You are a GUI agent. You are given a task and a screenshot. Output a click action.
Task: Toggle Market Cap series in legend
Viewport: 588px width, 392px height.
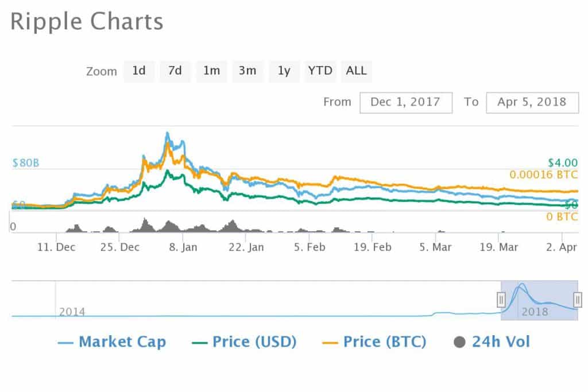122,342
